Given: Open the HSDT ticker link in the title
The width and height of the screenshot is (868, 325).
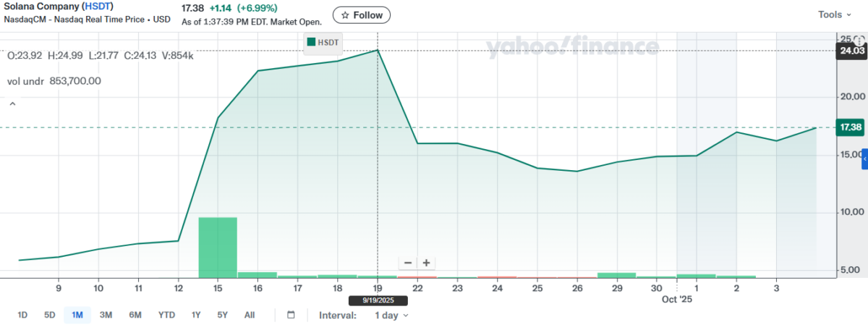Looking at the screenshot, I should click(x=97, y=7).
